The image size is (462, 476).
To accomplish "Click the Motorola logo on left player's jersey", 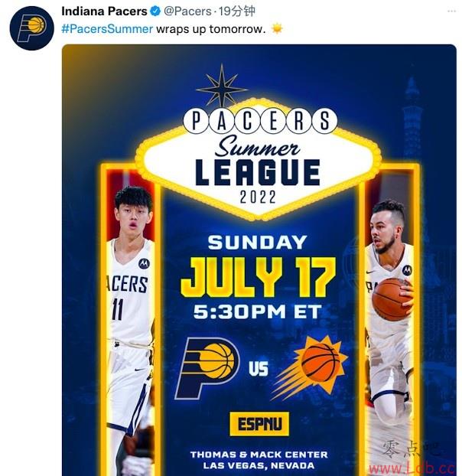I will pos(143,263).
